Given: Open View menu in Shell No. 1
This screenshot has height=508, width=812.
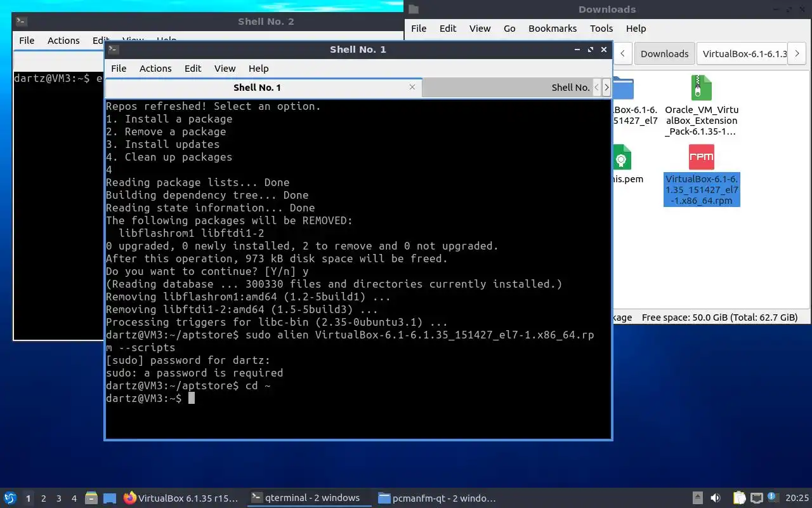Looking at the screenshot, I should click(x=225, y=69).
